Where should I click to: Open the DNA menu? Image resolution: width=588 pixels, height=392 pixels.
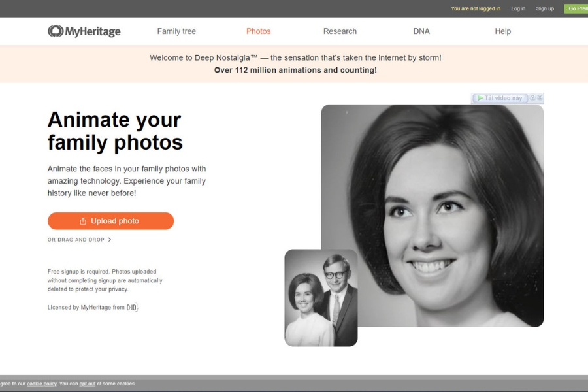(421, 31)
